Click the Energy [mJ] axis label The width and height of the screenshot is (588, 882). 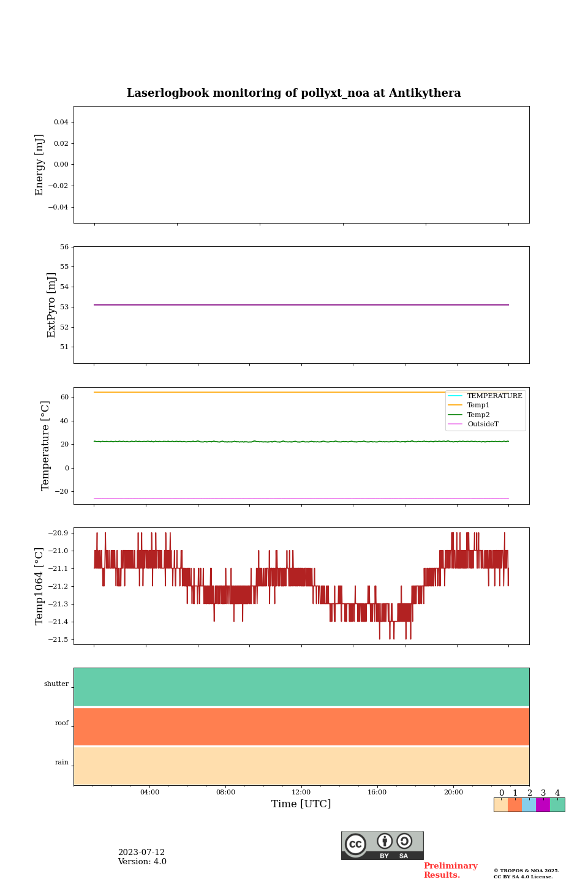(40, 165)
